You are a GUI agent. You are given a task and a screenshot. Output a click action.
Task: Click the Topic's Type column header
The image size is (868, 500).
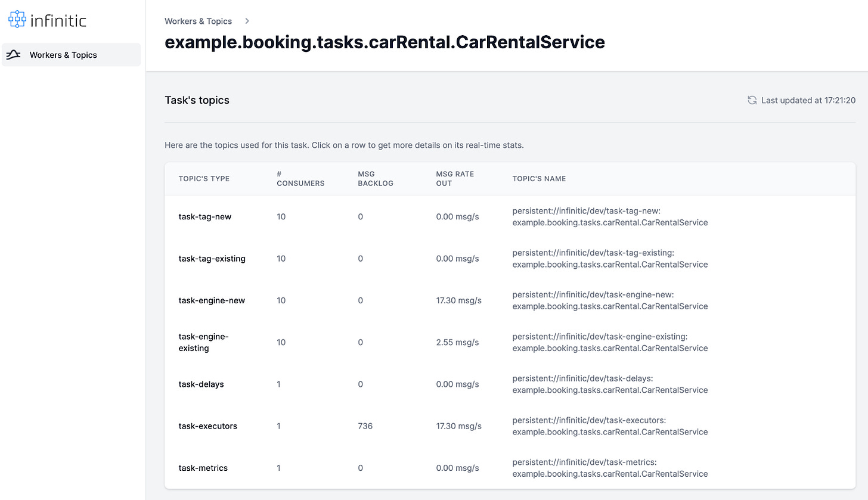(x=204, y=179)
